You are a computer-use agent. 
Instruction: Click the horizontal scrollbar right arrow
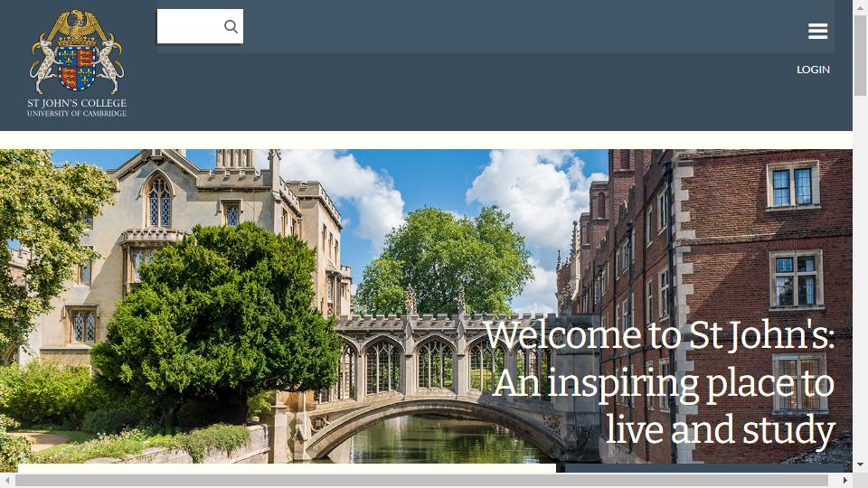[x=845, y=480]
